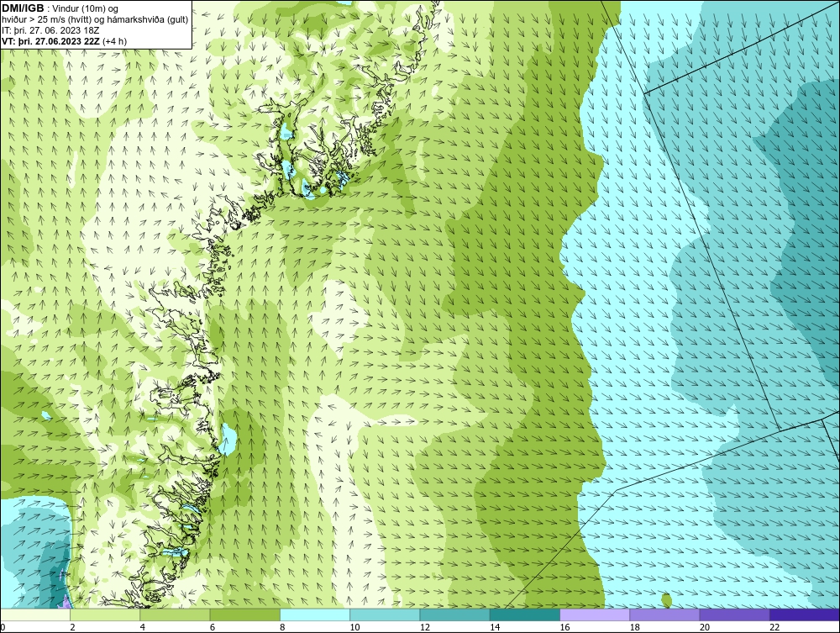Click the legend label '22'
The width and height of the screenshot is (840, 633).
(x=774, y=628)
